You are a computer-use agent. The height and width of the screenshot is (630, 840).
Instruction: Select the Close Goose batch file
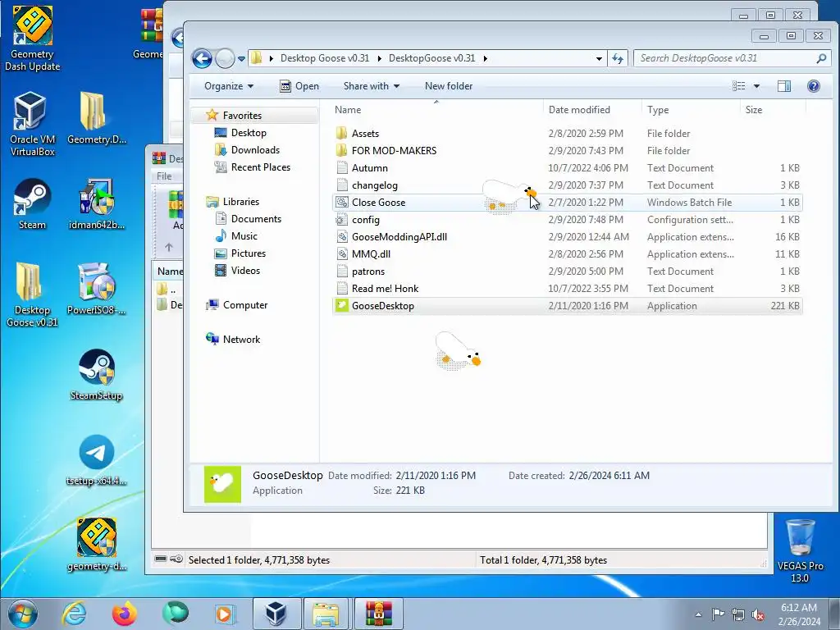(567, 203)
